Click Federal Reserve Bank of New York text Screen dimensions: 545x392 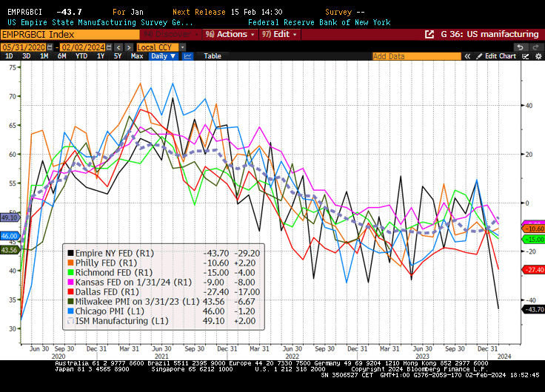(x=319, y=23)
